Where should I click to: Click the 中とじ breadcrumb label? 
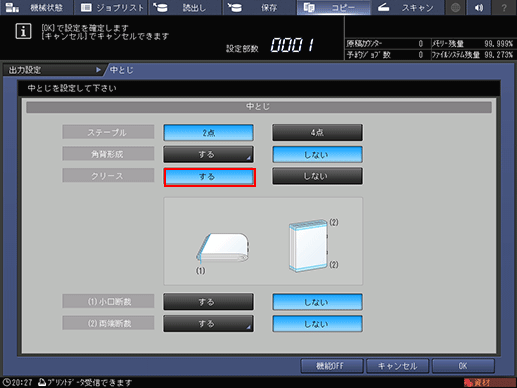click(122, 70)
